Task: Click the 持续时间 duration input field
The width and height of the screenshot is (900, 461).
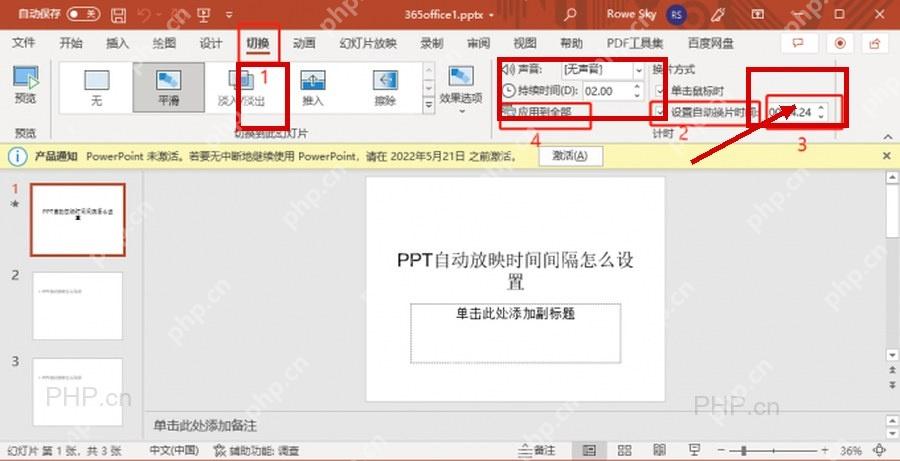Action: pos(608,91)
